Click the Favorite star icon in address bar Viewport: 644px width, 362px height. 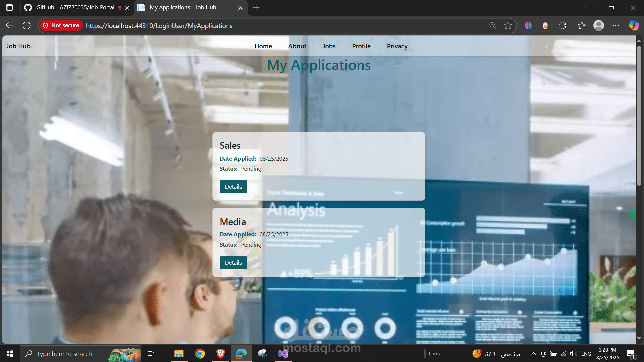coord(508,26)
